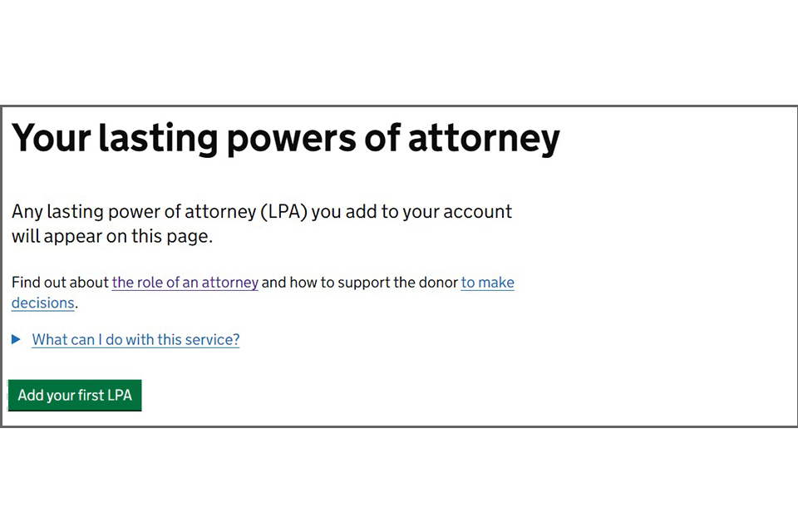Open "What can I do with this service?"

(135, 340)
